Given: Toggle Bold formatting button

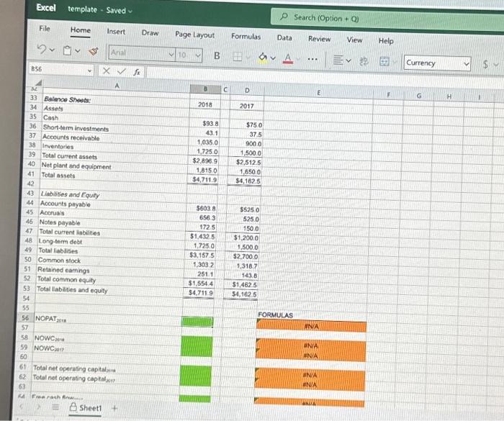Looking at the screenshot, I should point(217,55).
